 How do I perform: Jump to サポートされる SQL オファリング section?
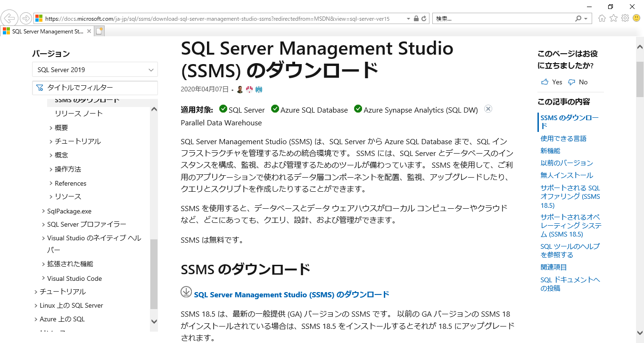(x=570, y=196)
